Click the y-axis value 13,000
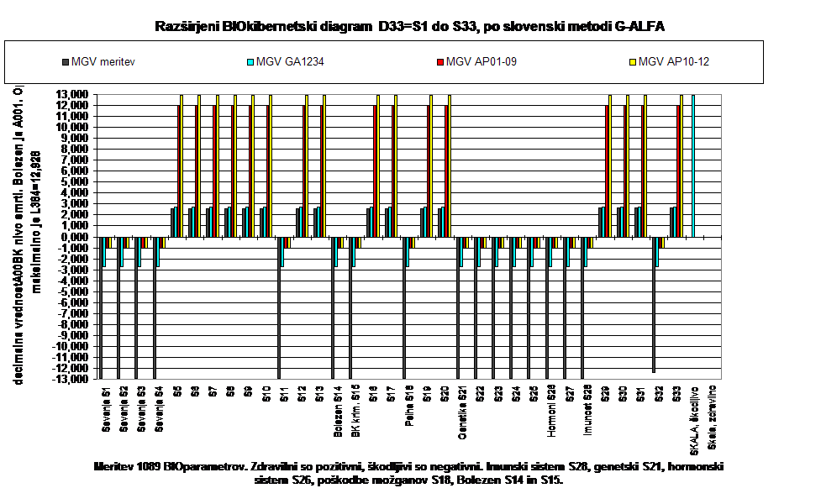821x504 pixels. tap(71, 94)
